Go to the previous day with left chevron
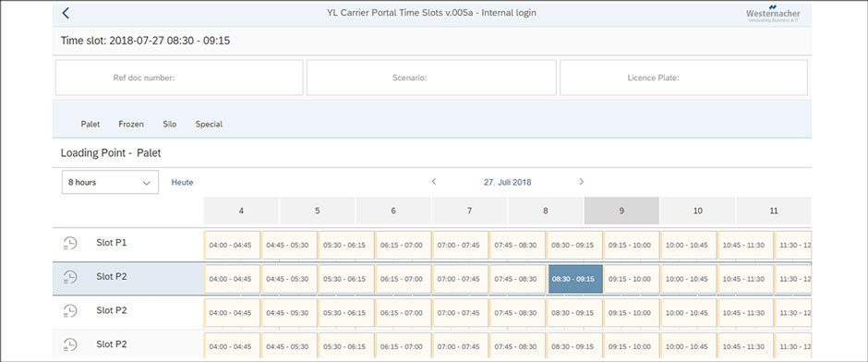Screen dimensions: 868x362 tap(434, 182)
